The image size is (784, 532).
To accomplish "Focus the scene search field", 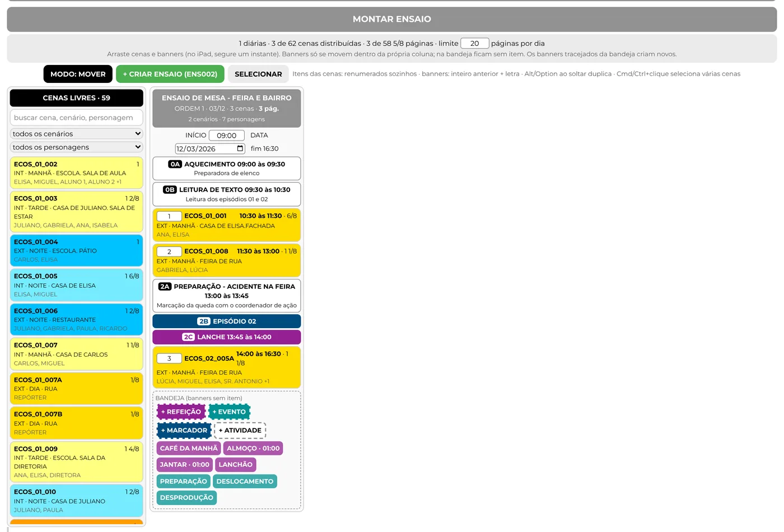I will pyautogui.click(x=76, y=118).
